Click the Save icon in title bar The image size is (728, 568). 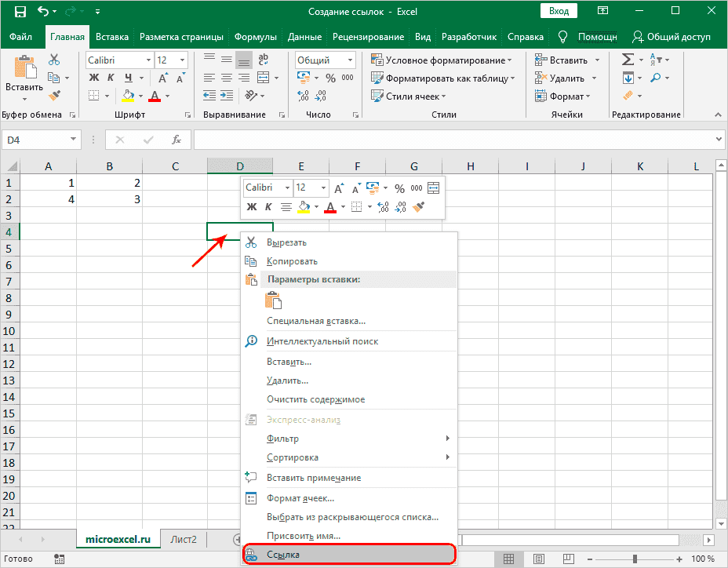[x=20, y=13]
